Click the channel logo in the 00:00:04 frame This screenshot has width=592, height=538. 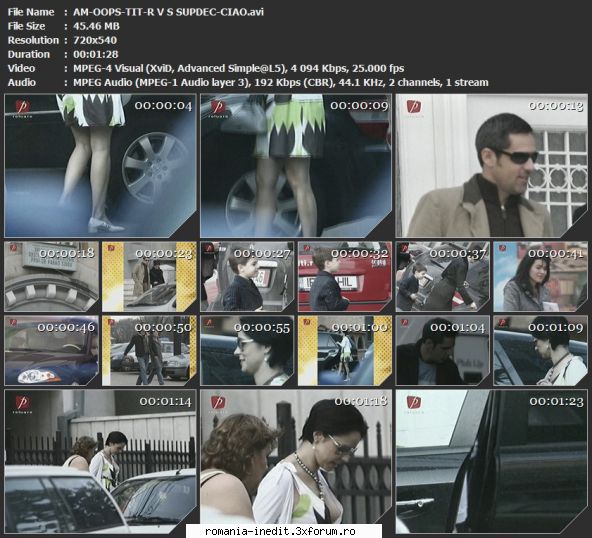[x=23, y=108]
